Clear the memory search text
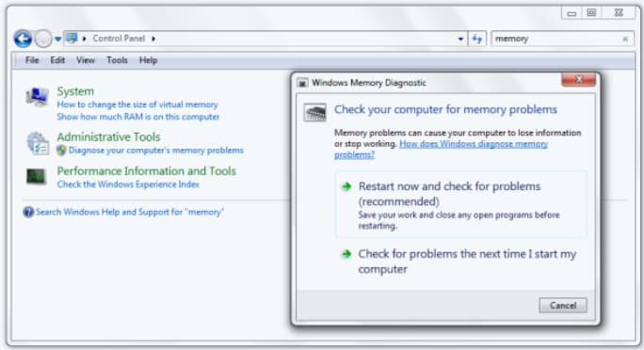 [x=625, y=39]
